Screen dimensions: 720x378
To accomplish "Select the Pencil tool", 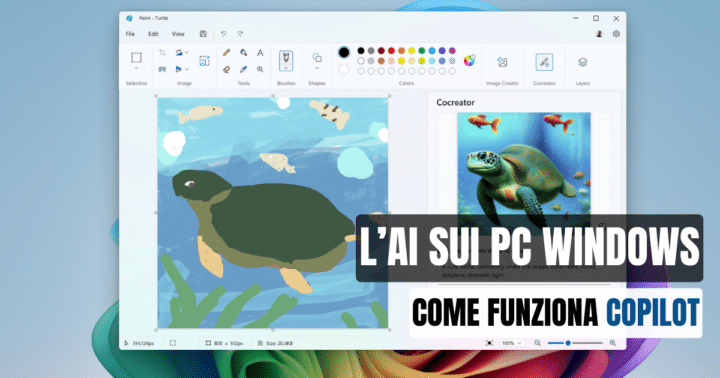I will tap(226, 53).
